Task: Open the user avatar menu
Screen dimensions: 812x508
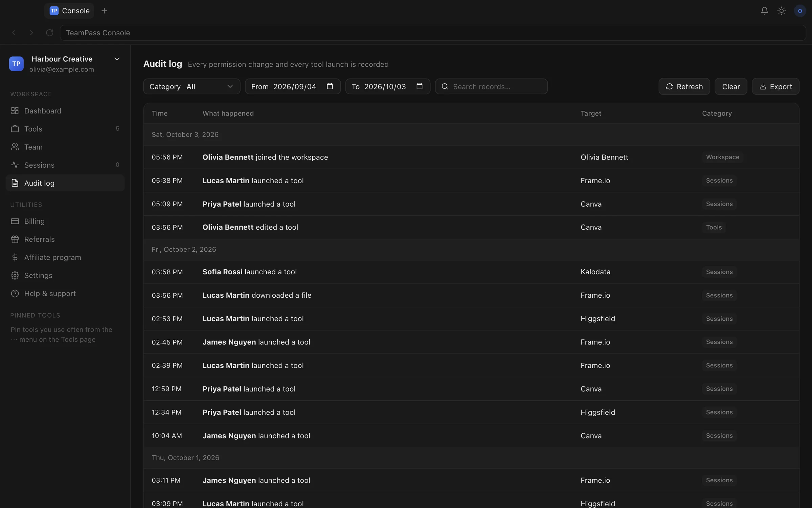Action: pos(800,11)
